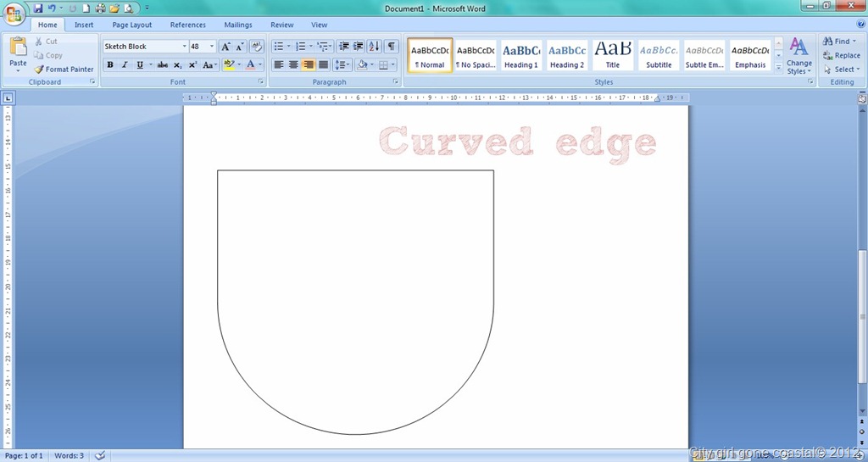This screenshot has height=462, width=868.
Task: Clear all text formatting
Action: [x=256, y=47]
